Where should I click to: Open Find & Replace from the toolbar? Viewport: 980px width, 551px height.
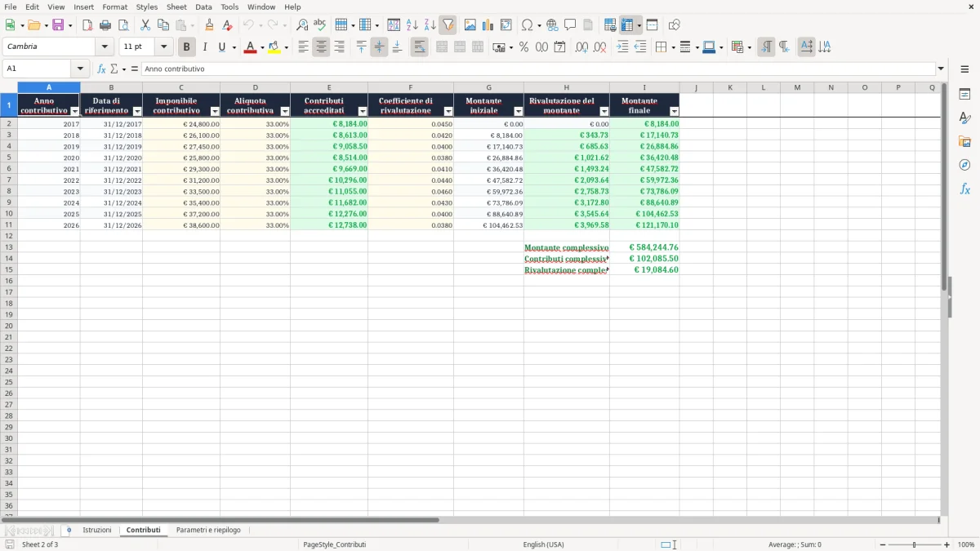tap(302, 25)
